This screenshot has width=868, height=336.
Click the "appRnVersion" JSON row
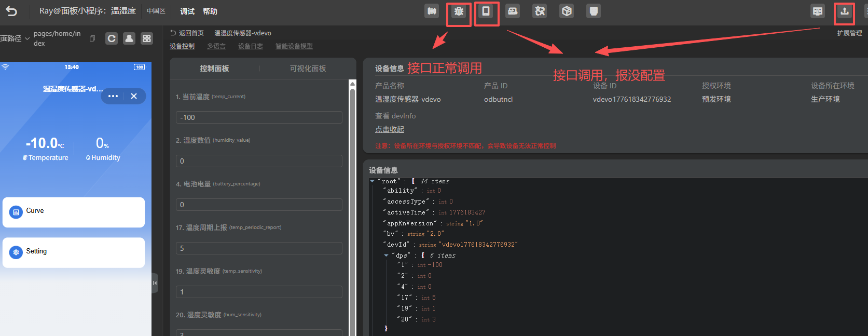433,223
